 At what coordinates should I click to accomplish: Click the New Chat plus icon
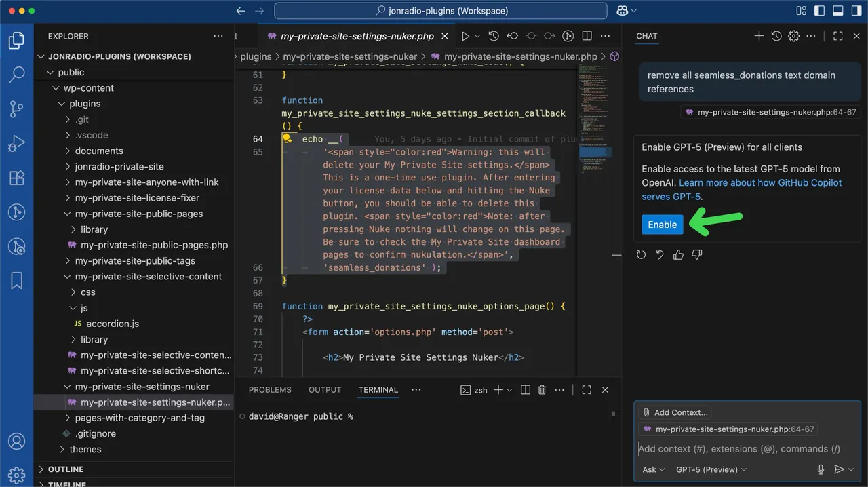pyautogui.click(x=759, y=36)
